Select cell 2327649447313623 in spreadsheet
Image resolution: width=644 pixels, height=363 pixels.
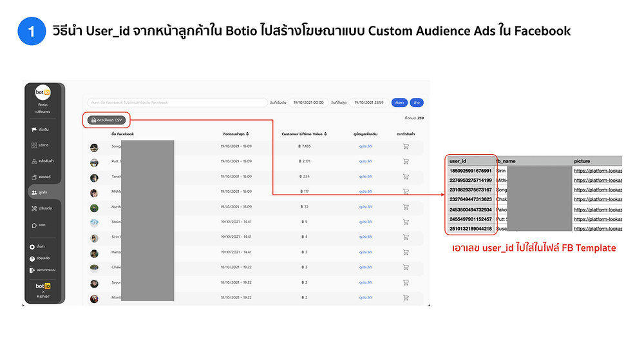click(x=471, y=199)
